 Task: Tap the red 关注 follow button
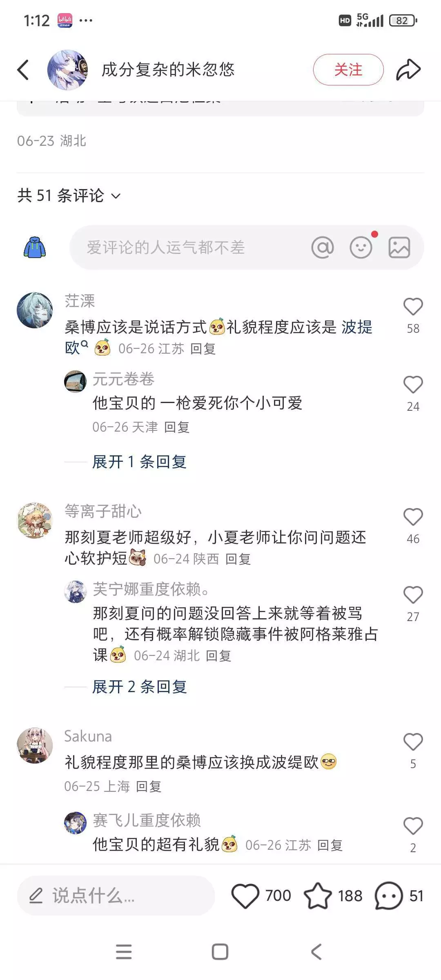coord(348,70)
